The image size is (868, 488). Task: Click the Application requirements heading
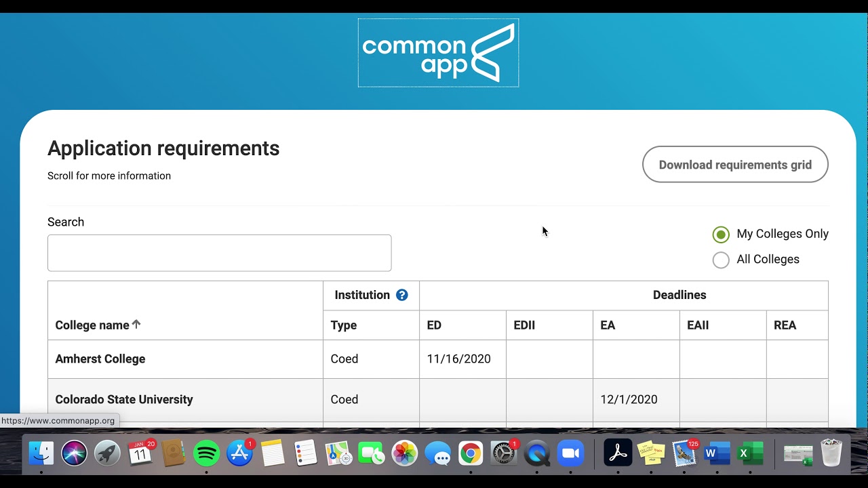coord(163,148)
